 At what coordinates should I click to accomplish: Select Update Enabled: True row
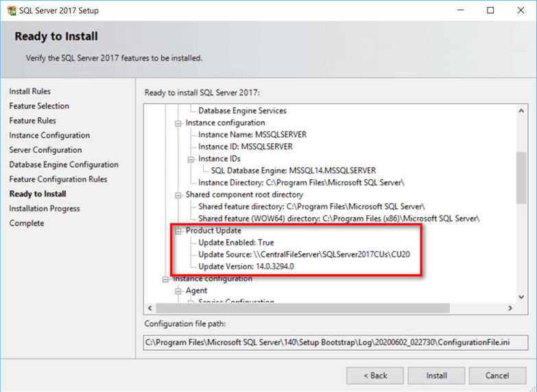click(x=236, y=243)
